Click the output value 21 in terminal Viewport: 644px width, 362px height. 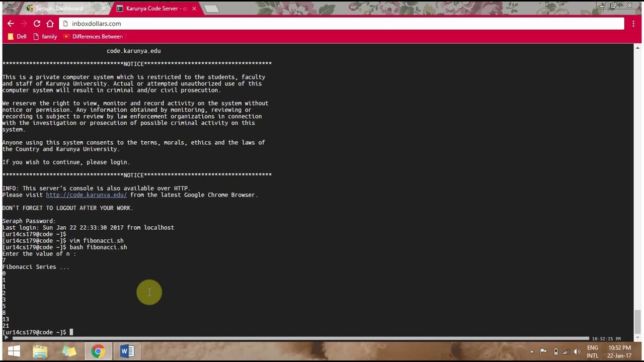coord(6,326)
